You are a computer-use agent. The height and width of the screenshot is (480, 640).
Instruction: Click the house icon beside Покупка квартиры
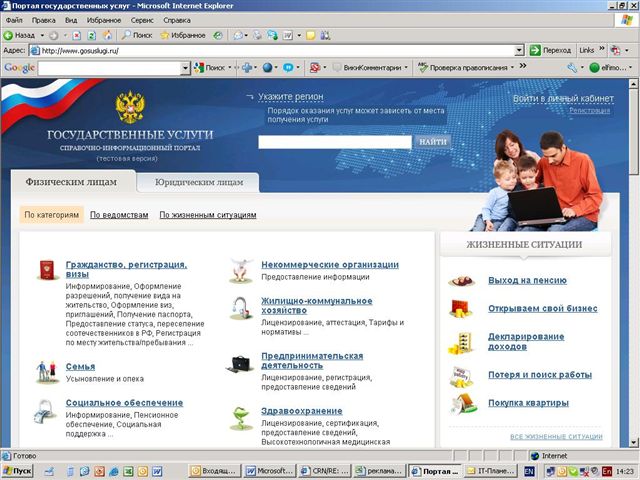(461, 403)
